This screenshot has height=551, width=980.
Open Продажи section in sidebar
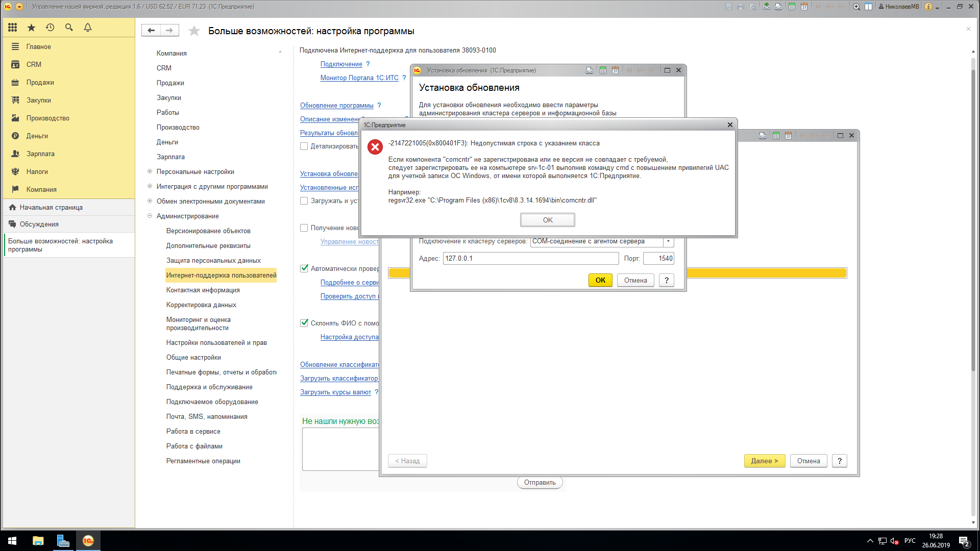[x=40, y=83]
